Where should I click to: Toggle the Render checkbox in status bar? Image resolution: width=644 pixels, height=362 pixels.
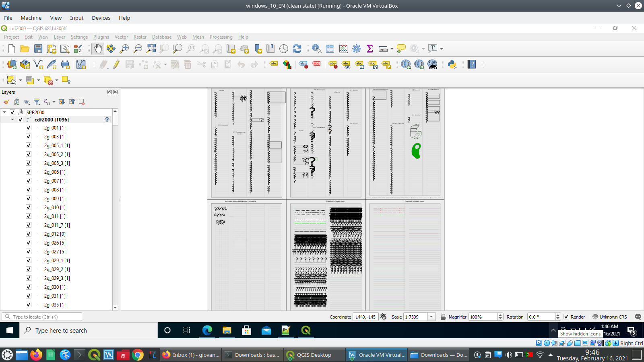(x=567, y=317)
